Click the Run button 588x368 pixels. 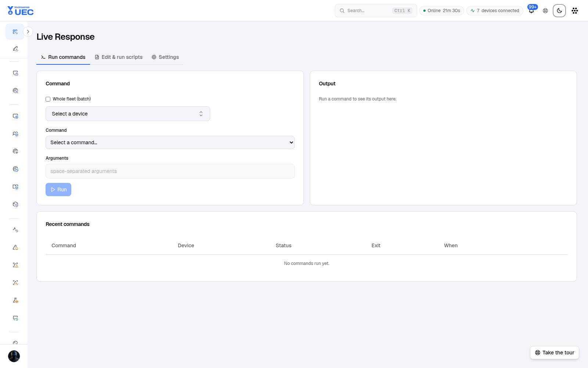pyautogui.click(x=58, y=190)
